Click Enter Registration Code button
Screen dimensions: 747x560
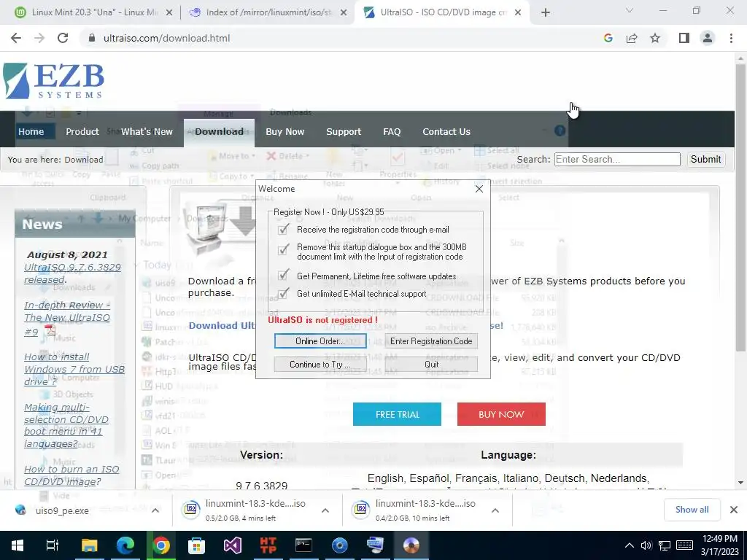click(431, 341)
